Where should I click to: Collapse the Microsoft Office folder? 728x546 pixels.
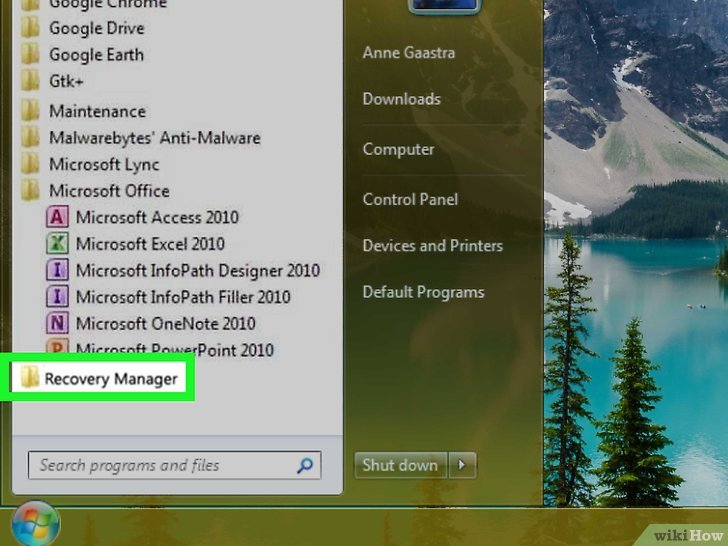[95, 191]
